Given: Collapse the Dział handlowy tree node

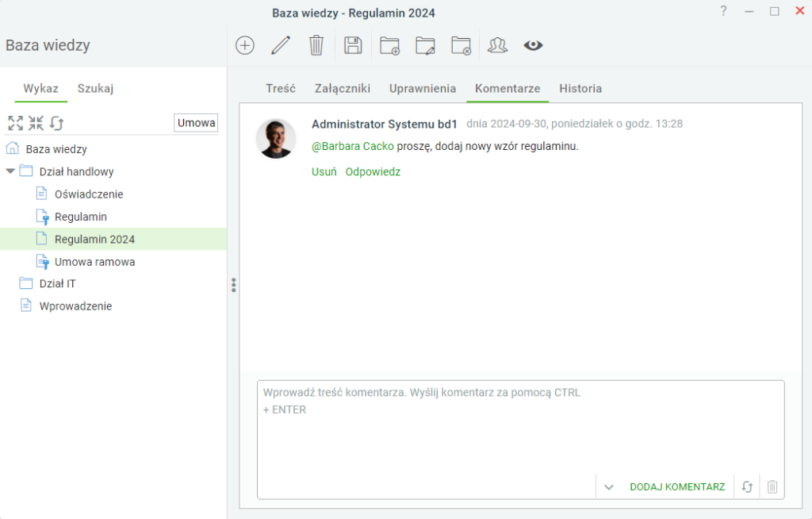Looking at the screenshot, I should tap(10, 171).
